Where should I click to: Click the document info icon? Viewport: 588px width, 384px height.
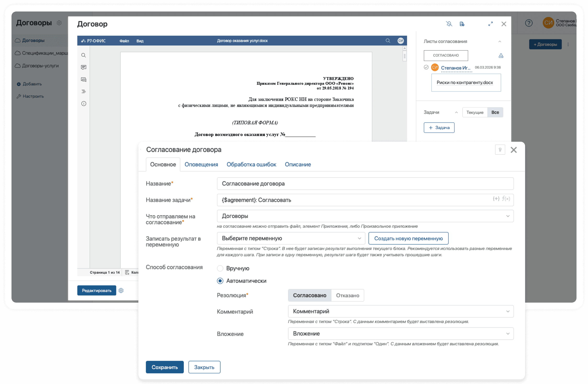(x=84, y=103)
